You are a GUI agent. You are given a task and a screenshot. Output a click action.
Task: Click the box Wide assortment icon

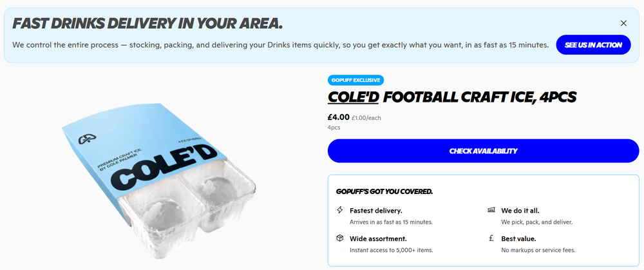[x=339, y=238]
